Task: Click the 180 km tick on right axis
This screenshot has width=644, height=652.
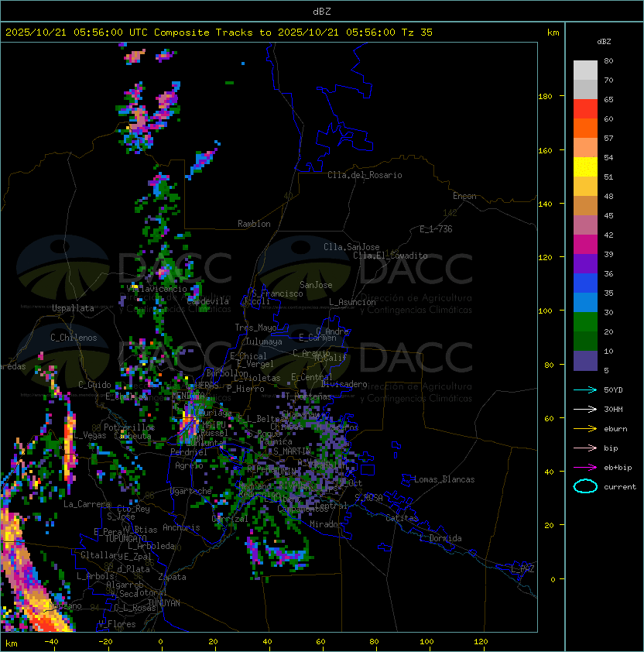Action: click(x=545, y=97)
